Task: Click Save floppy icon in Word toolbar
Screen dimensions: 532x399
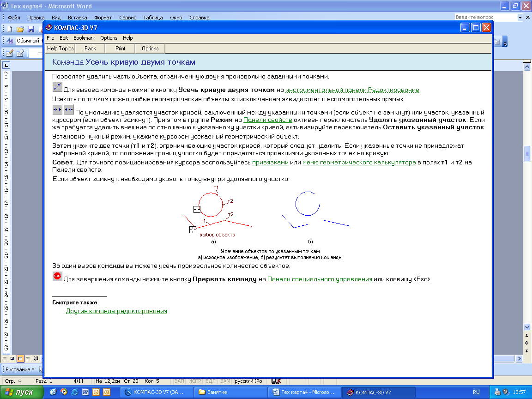Action: pyautogui.click(x=31, y=29)
